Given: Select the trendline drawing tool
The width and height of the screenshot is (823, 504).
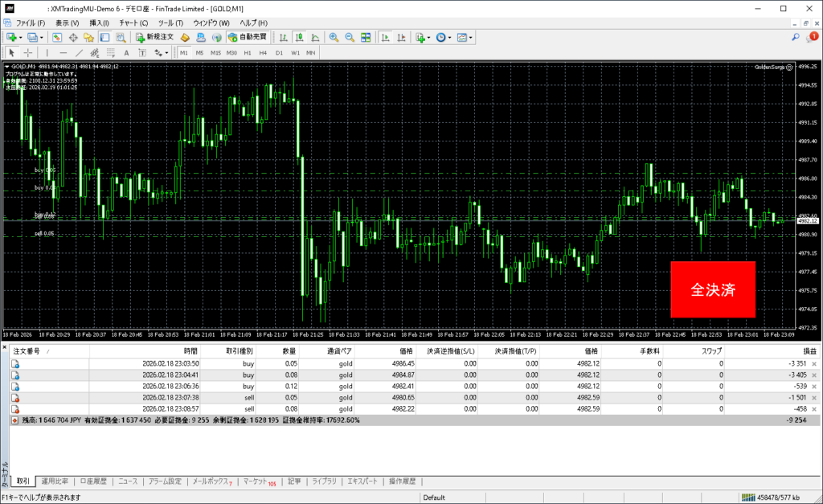Looking at the screenshot, I should [80, 53].
